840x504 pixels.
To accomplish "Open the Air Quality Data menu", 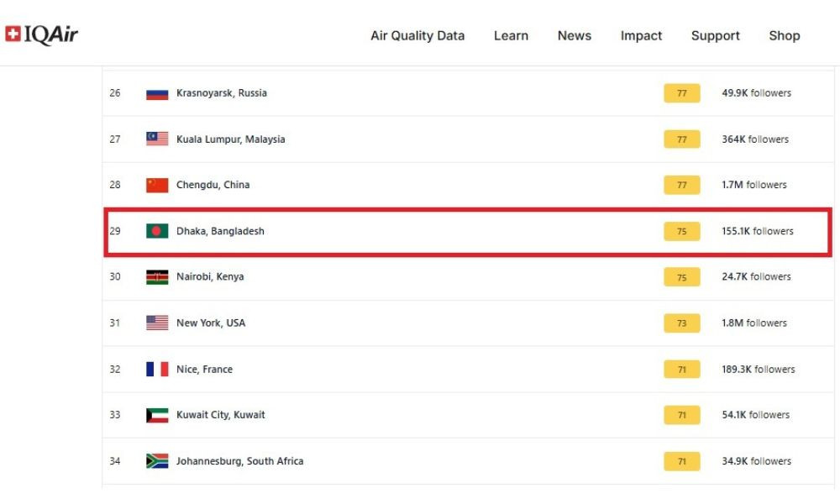I will click(x=417, y=36).
